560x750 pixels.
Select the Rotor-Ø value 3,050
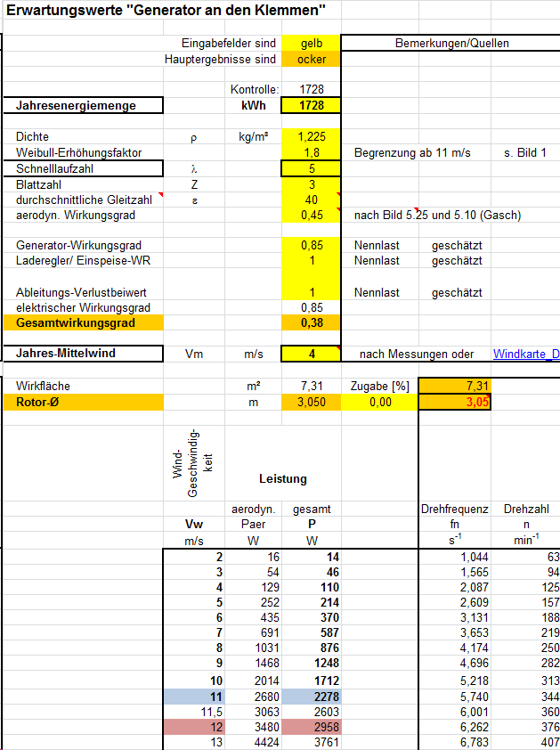tap(311, 403)
